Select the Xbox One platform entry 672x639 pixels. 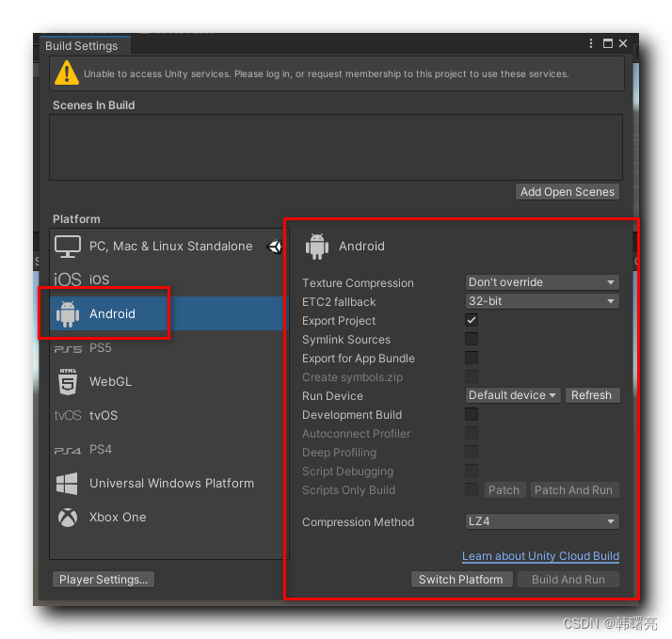(168, 517)
